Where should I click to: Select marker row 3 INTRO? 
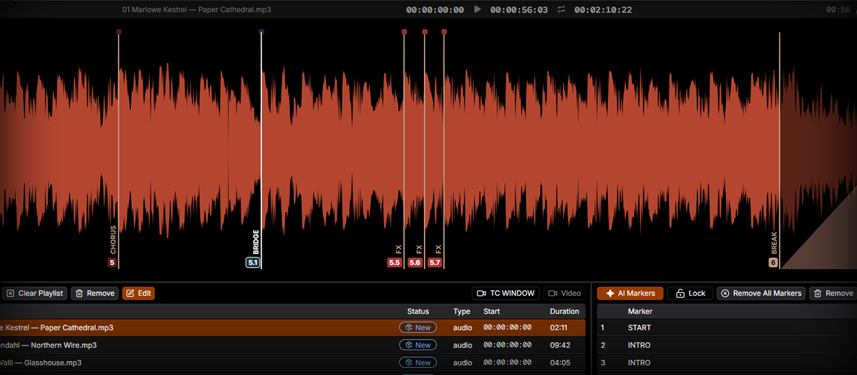tap(727, 362)
